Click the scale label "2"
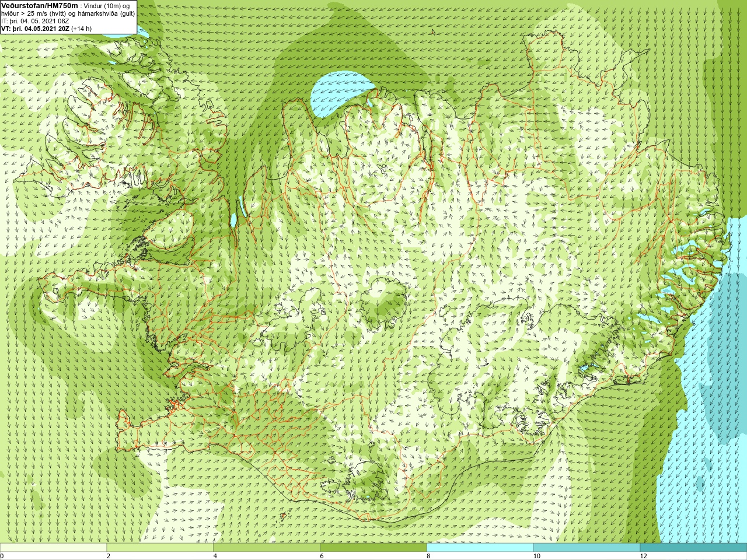 click(x=109, y=556)
